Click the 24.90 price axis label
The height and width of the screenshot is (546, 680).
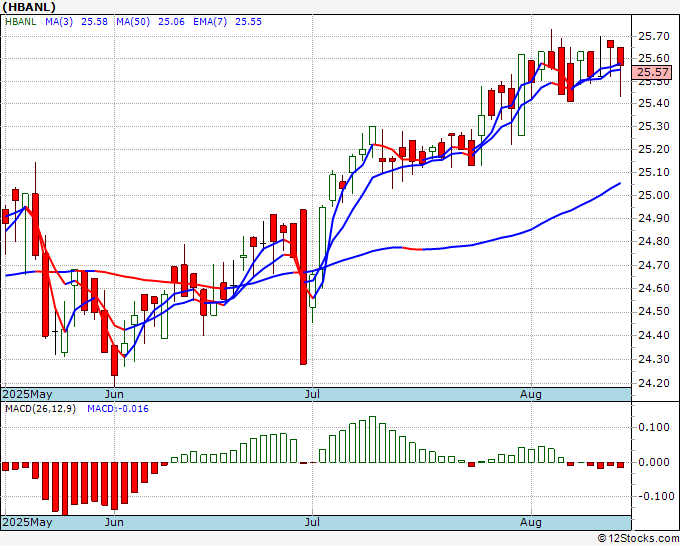tap(654, 218)
